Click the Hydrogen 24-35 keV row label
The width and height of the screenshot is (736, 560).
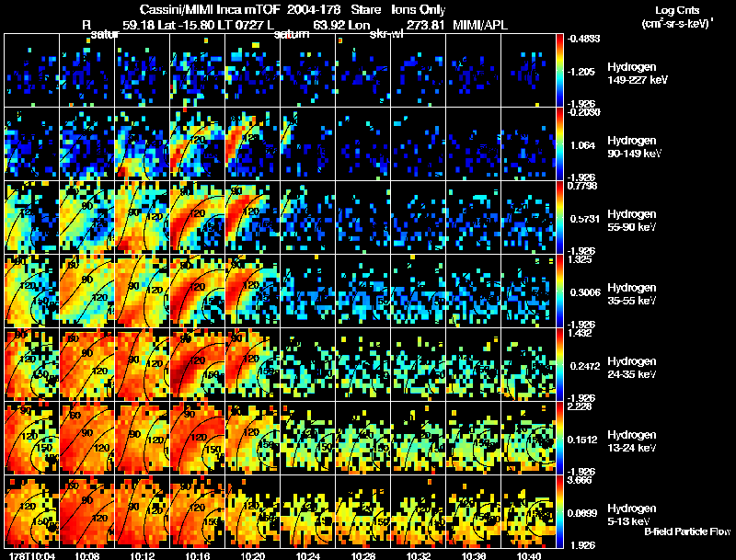632,368
